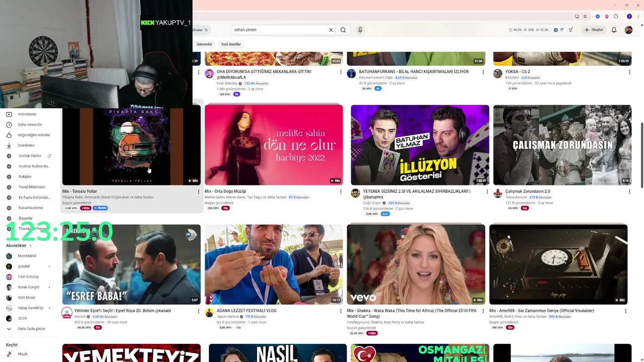644x362 pixels.
Task: Open video title Çalışmak Zorundasın 2.0
Action: [528, 192]
